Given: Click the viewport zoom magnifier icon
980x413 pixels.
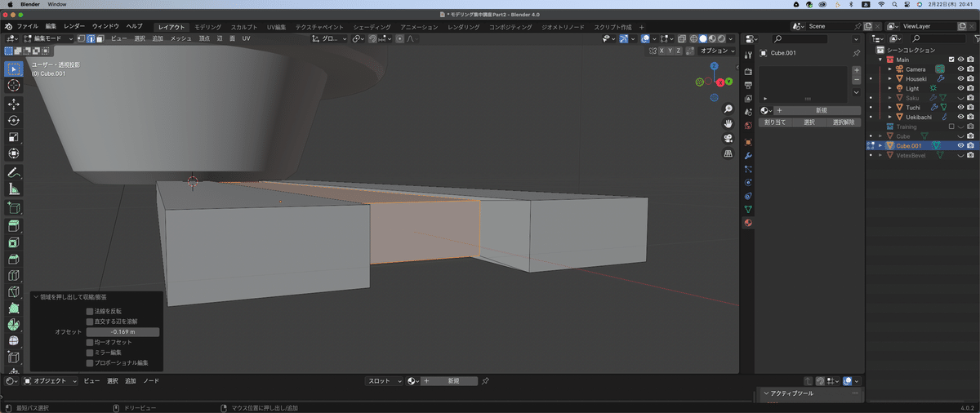Looking at the screenshot, I should tap(728, 109).
